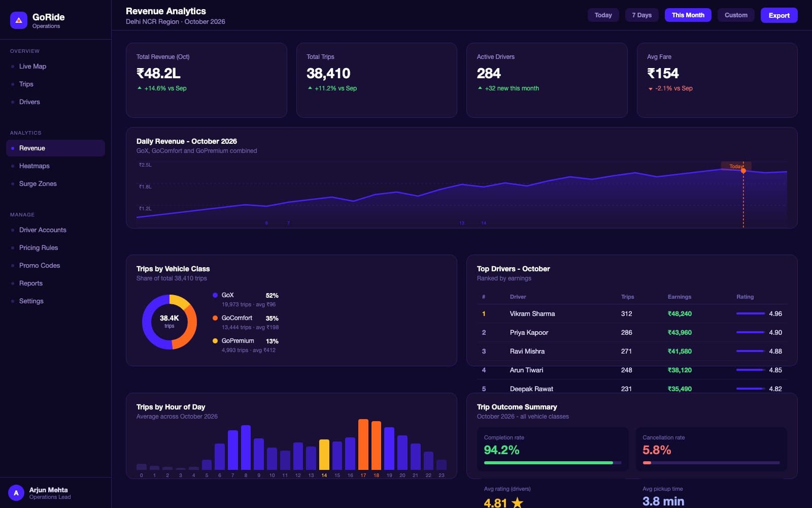Viewport: 812px width, 508px height.
Task: Click earnings ₹43,960
Action: click(x=680, y=333)
